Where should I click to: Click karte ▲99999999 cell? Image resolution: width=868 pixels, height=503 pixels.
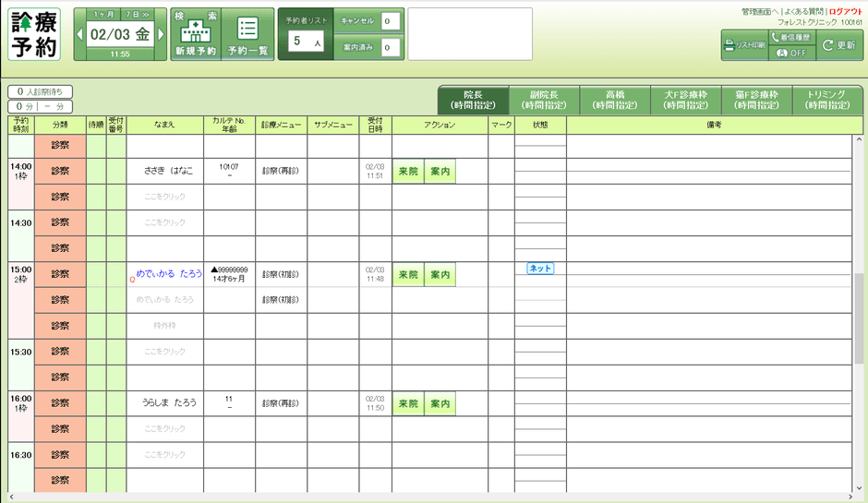click(229, 274)
